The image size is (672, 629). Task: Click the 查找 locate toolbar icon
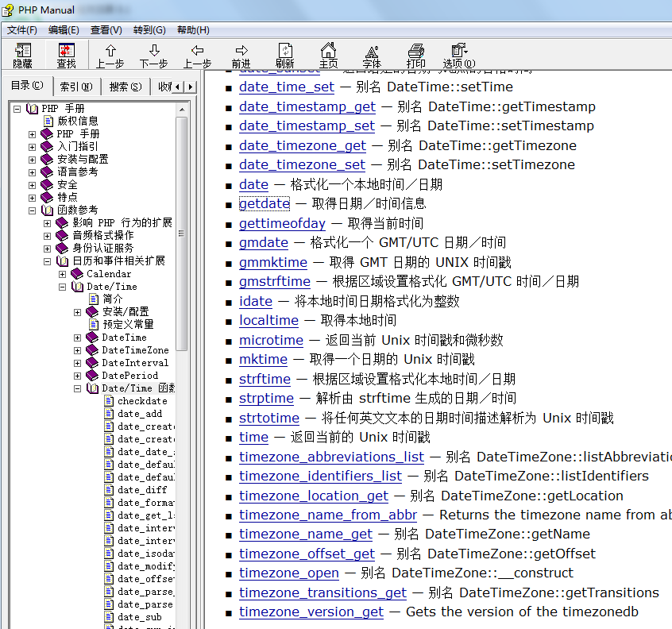click(x=67, y=55)
